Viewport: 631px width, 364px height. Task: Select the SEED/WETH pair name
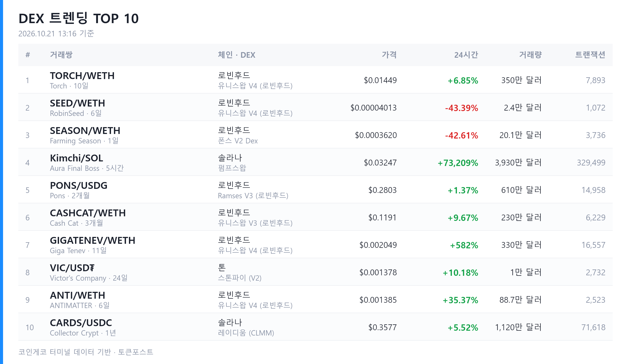click(x=77, y=103)
